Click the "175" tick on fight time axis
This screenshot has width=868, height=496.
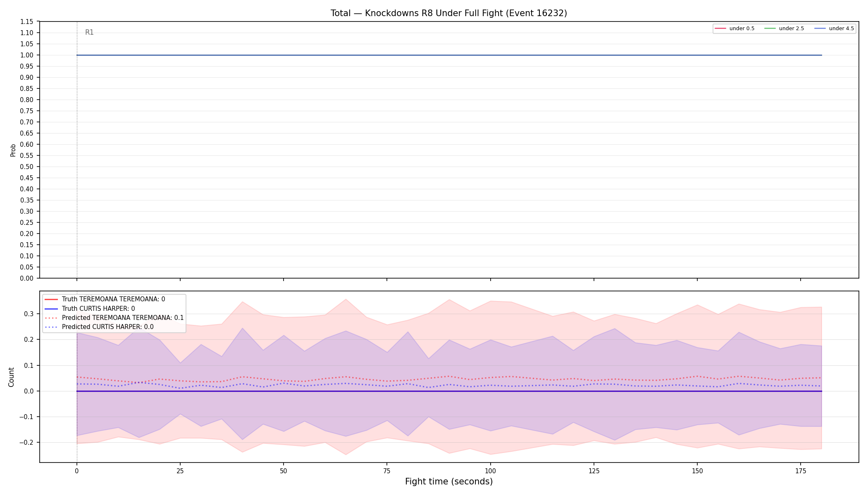[801, 470]
